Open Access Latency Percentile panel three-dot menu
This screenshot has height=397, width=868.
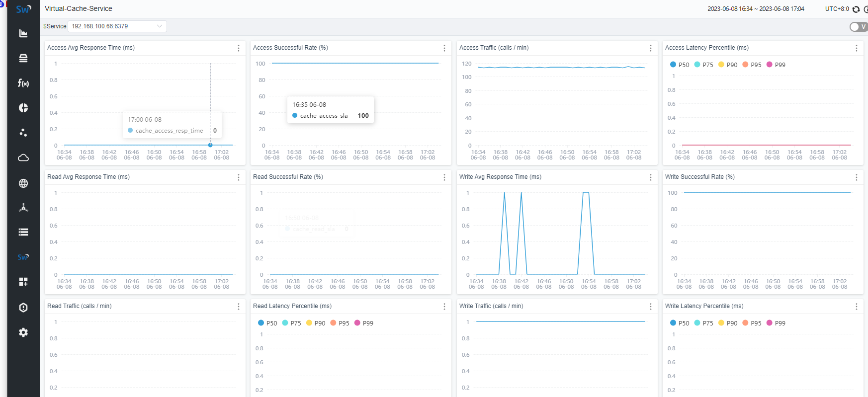click(857, 48)
